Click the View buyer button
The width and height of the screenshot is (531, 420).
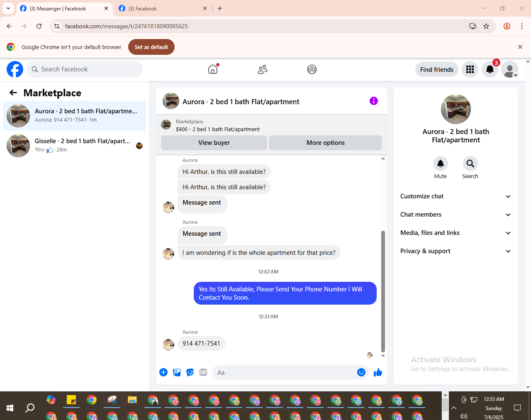point(214,143)
